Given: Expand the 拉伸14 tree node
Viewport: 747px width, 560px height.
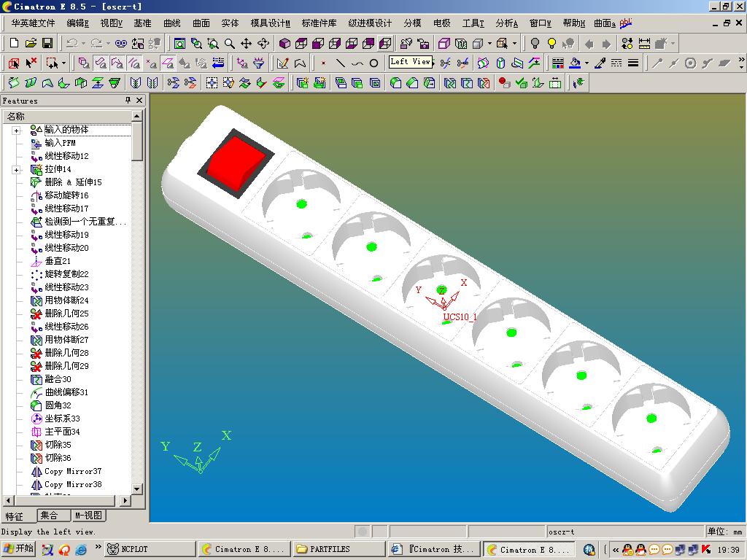Looking at the screenshot, I should pyautogui.click(x=17, y=169).
